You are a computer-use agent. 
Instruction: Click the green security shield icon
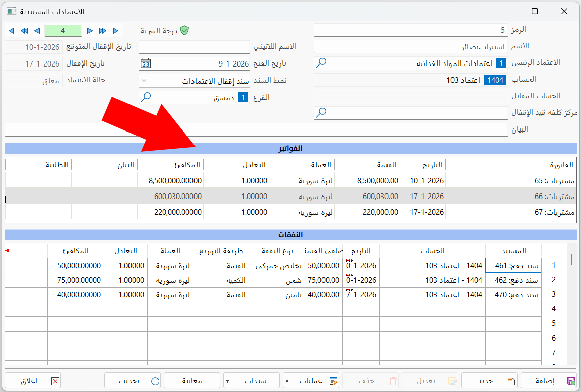184,30
